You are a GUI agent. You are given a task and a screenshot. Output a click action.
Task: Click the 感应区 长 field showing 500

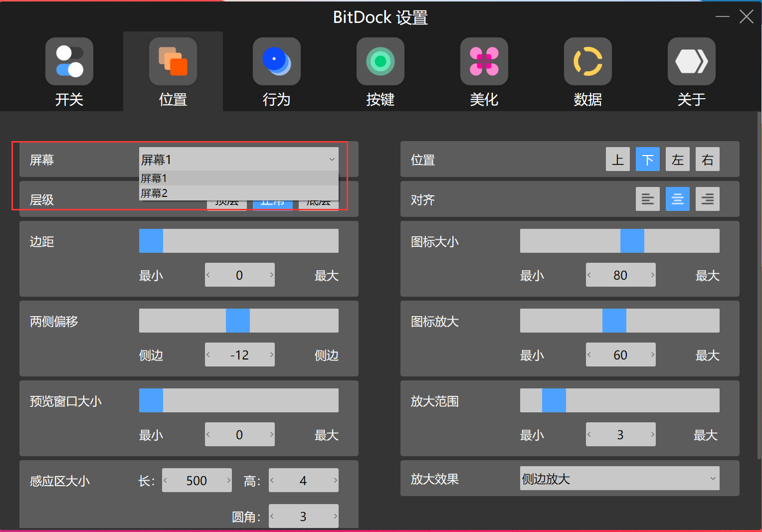[197, 480]
